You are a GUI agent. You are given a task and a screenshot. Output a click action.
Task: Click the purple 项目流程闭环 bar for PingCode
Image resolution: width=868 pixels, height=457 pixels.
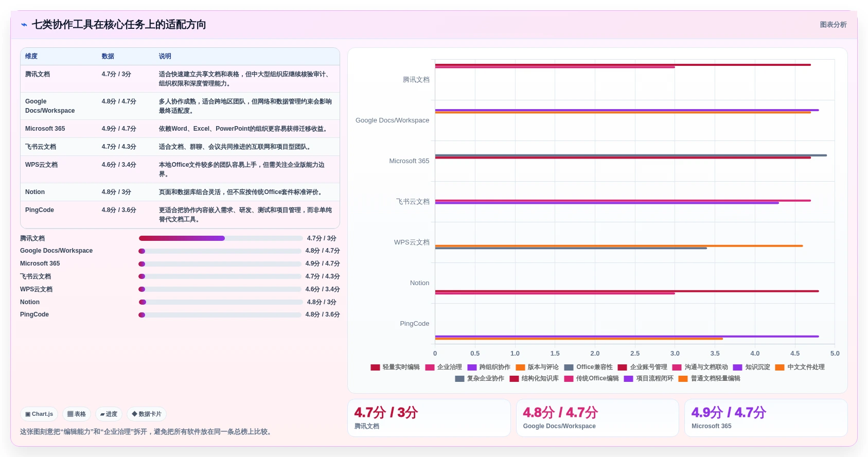pyautogui.click(x=627, y=337)
